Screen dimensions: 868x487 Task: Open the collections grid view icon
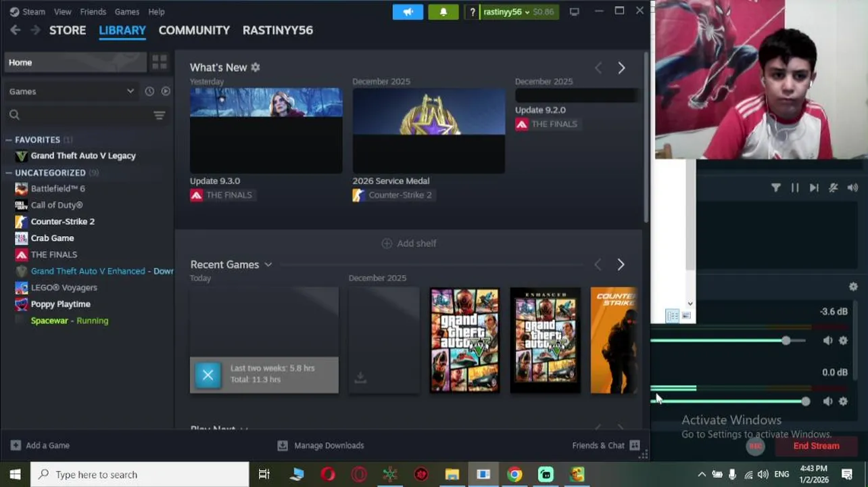[160, 62]
